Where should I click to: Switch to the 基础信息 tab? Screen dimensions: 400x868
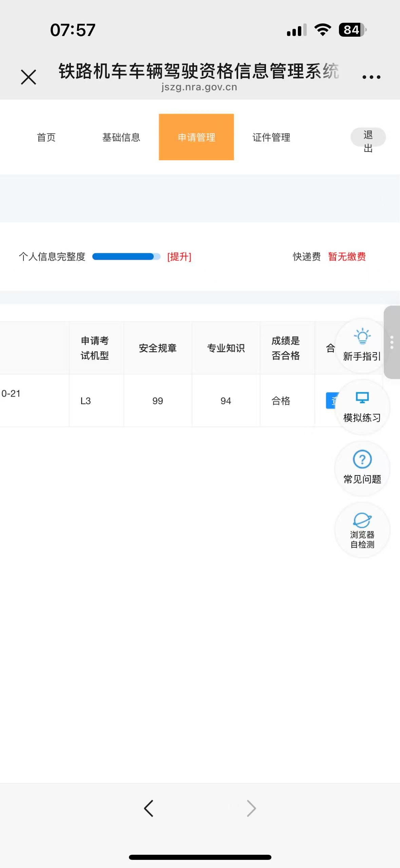(121, 137)
